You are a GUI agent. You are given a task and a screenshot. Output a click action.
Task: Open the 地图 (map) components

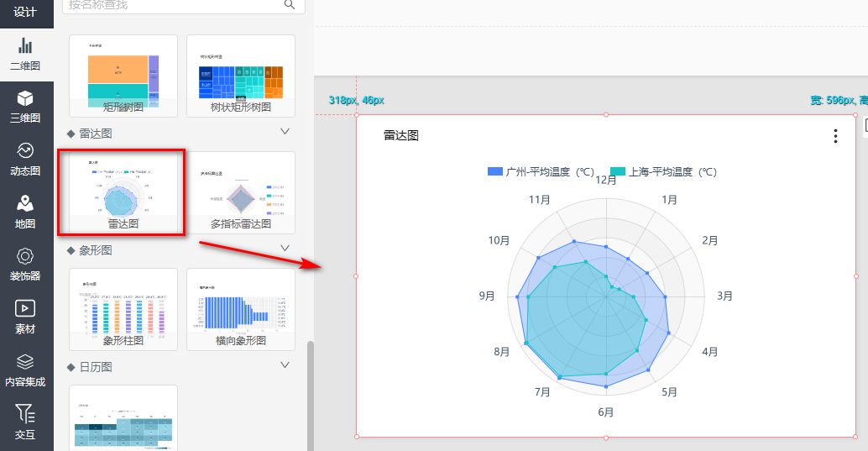click(25, 212)
